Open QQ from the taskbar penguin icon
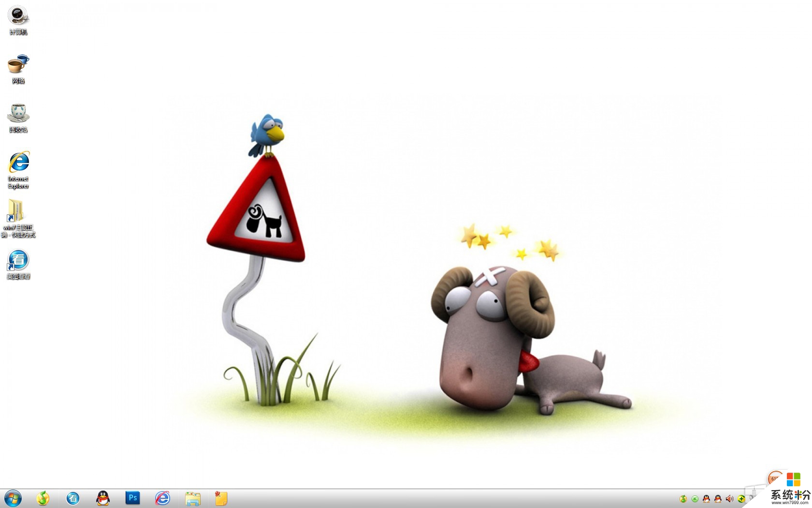The image size is (812, 508). [x=103, y=498]
